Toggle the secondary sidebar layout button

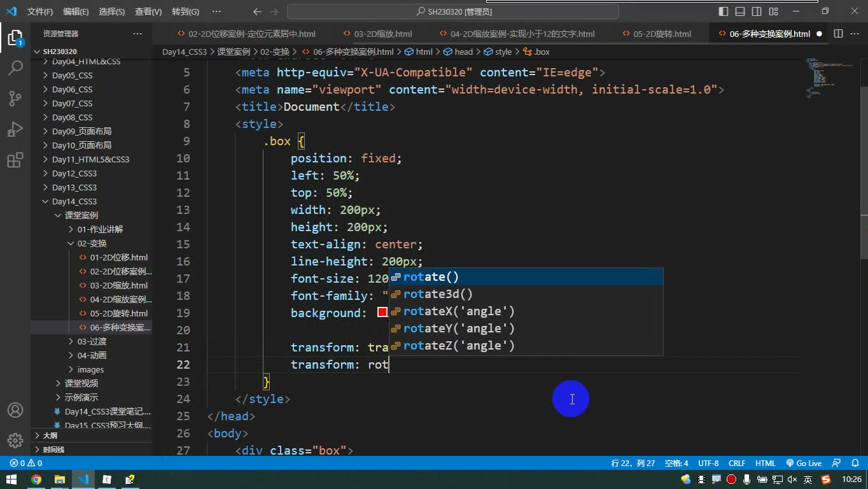[x=757, y=11]
